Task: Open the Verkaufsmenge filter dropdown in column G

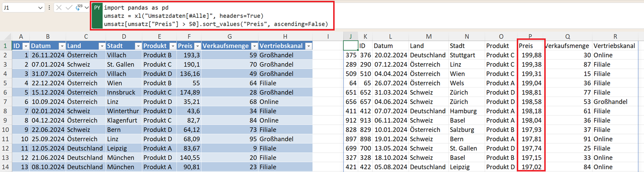Action: point(254,46)
